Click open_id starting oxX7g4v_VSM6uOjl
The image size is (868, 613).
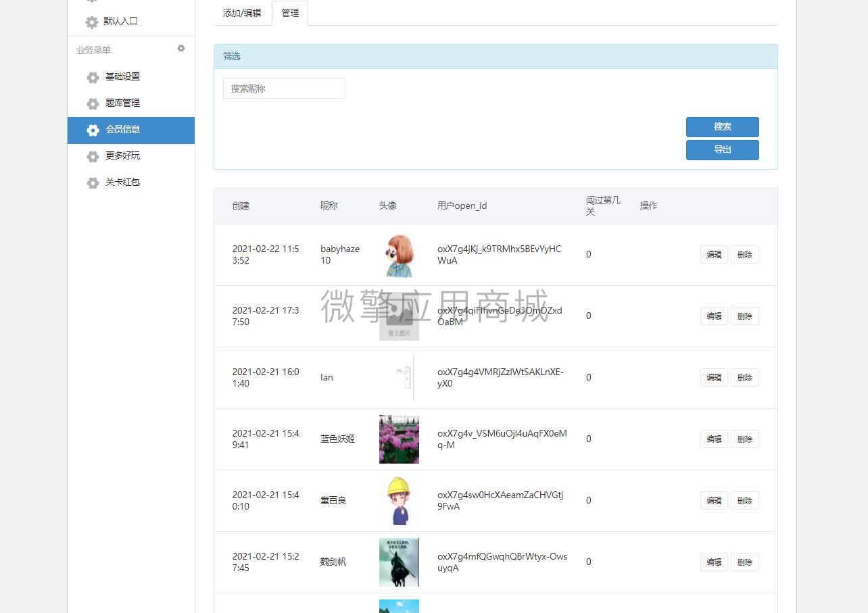pos(502,439)
